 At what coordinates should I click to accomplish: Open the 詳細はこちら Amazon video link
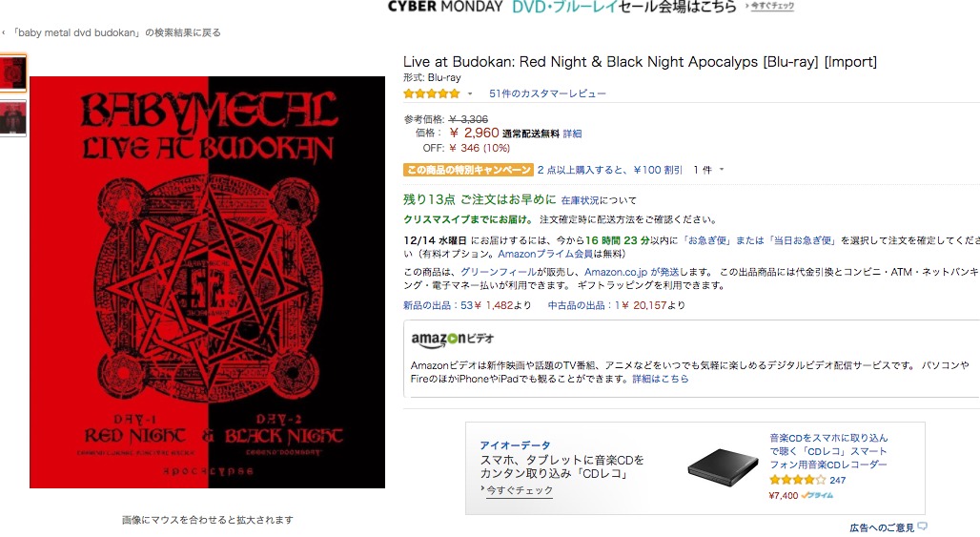pyautogui.click(x=660, y=379)
